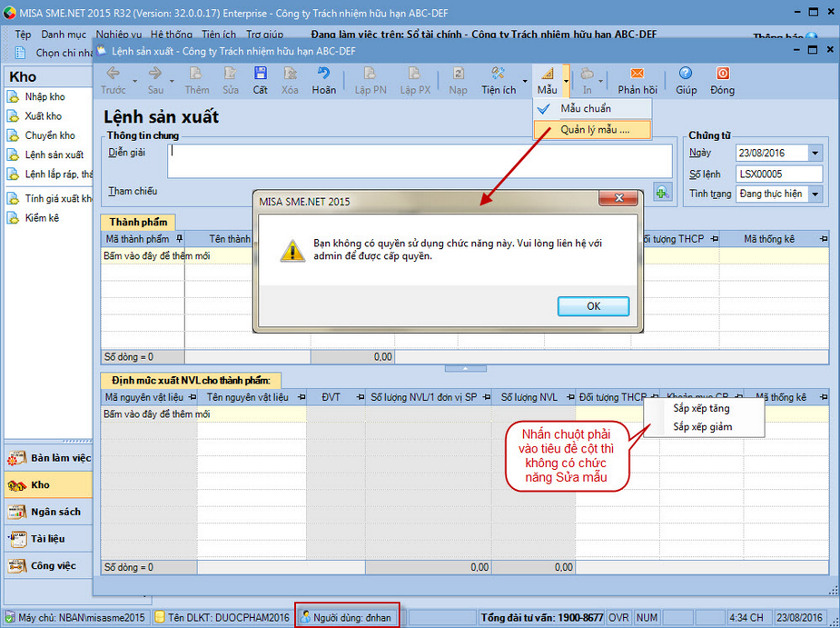
Task: Reload data with the Nạp icon
Action: (458, 81)
